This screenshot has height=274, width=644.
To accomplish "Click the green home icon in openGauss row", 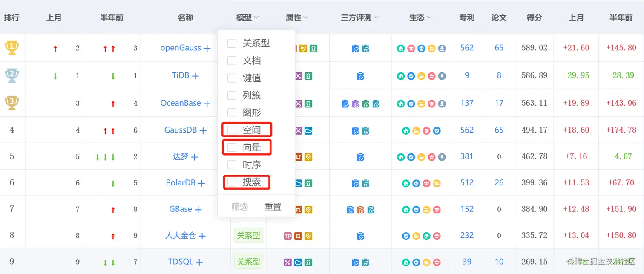I will (x=401, y=49).
